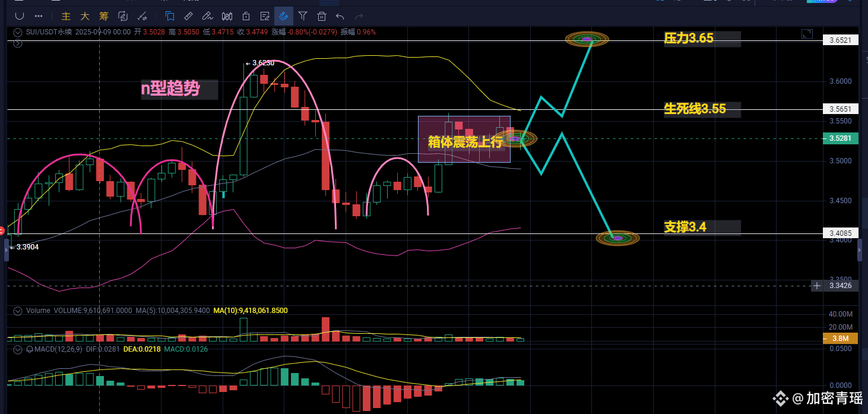
Task: Open the three-dot more options menu
Action: (x=39, y=16)
